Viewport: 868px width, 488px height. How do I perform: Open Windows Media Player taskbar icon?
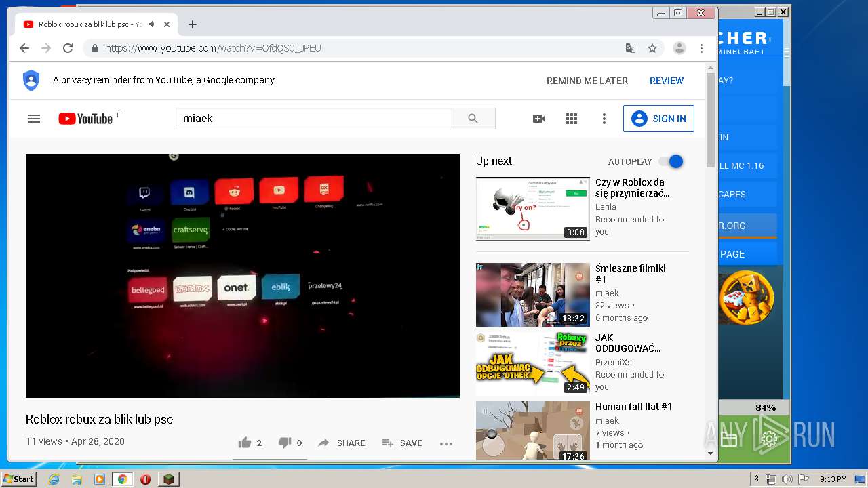pyautogui.click(x=100, y=479)
